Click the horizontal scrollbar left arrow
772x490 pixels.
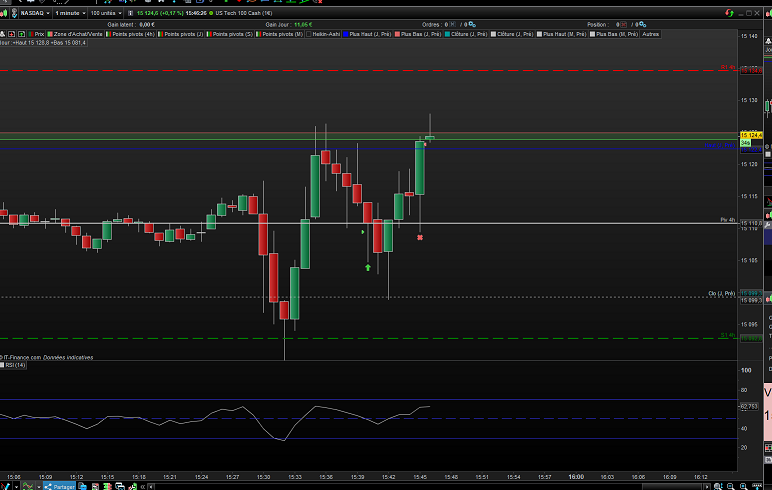tap(151, 487)
